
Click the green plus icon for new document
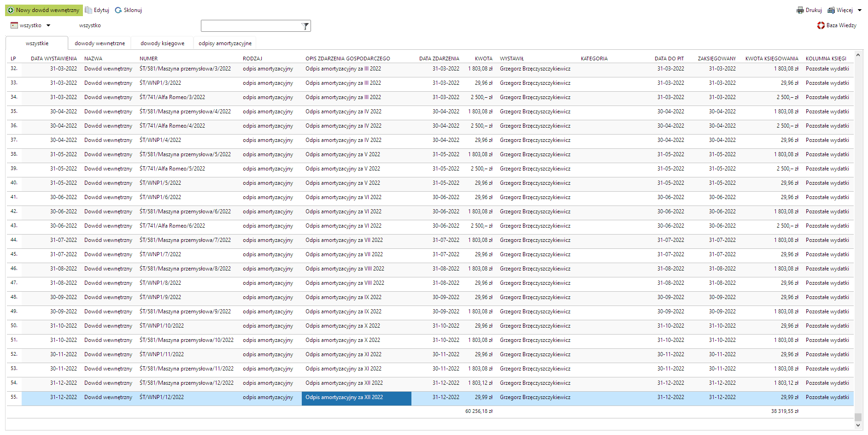point(11,10)
